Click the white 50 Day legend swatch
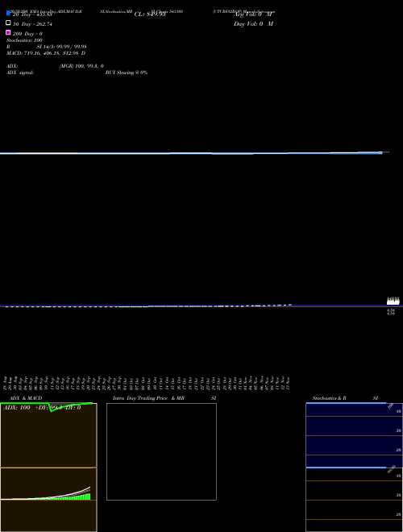The width and height of the screenshot is (403, 532). (8, 23)
